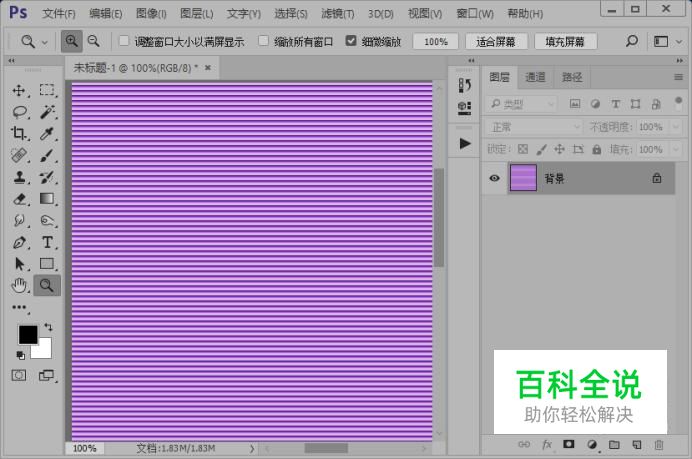Viewport: 692px width, 459px height.
Task: Select the History Brush tool
Action: tap(47, 177)
